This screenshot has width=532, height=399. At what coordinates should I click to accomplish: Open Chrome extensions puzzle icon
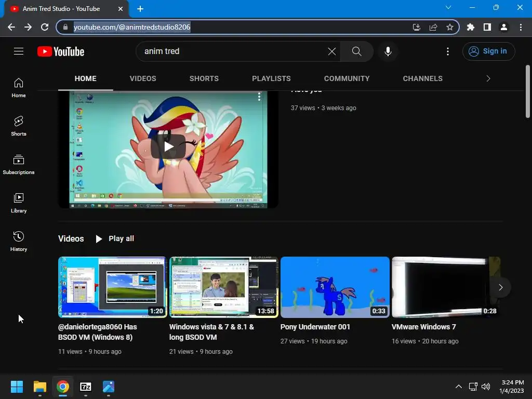(470, 27)
